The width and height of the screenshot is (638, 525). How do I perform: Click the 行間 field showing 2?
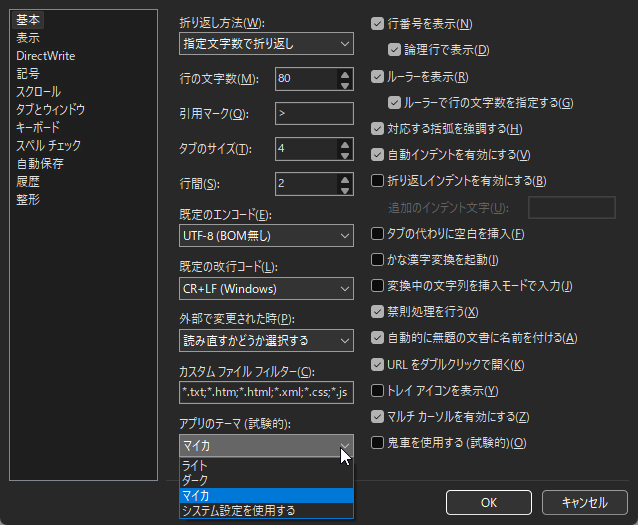pos(306,184)
